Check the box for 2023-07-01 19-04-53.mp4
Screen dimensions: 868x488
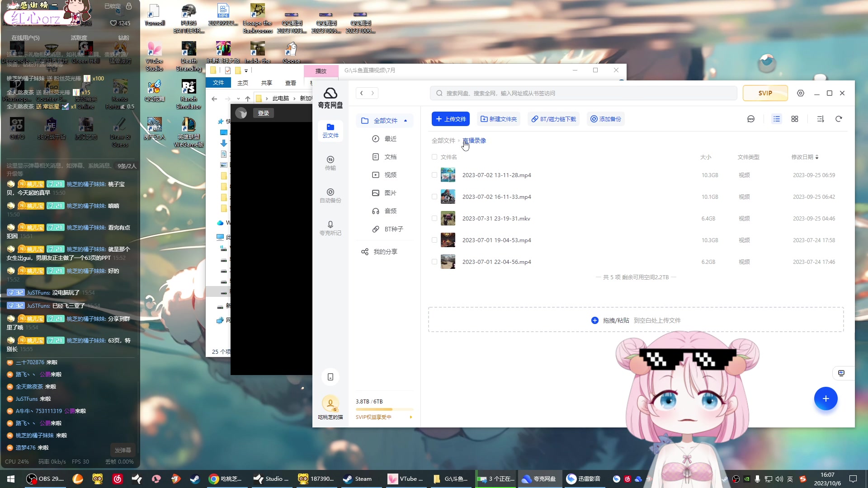(x=434, y=240)
